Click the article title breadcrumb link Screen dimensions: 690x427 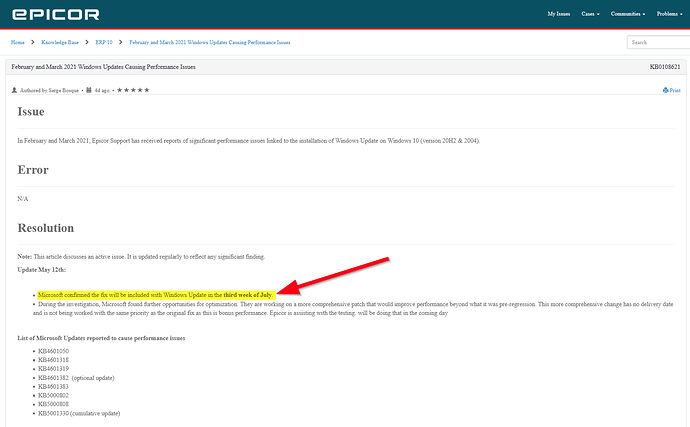[x=209, y=42]
